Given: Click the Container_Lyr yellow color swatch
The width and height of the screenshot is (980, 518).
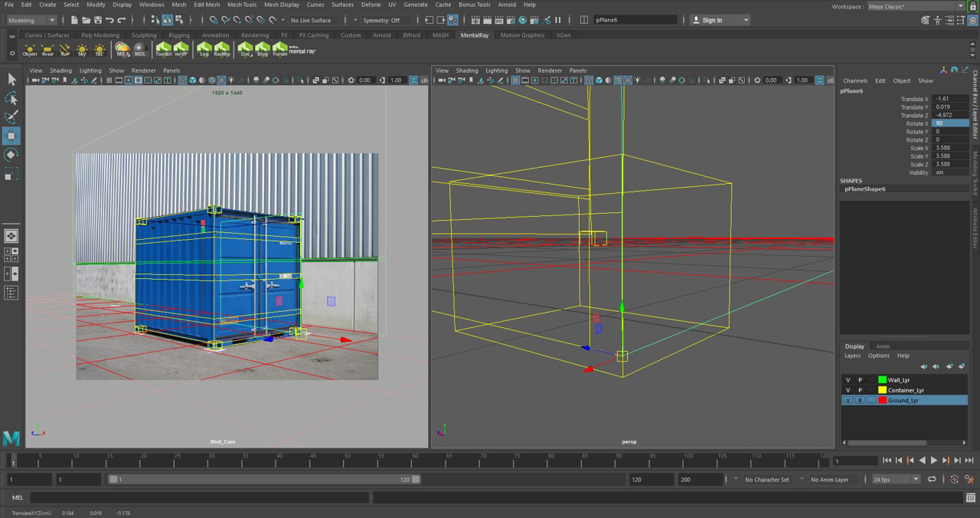Looking at the screenshot, I should (x=882, y=390).
